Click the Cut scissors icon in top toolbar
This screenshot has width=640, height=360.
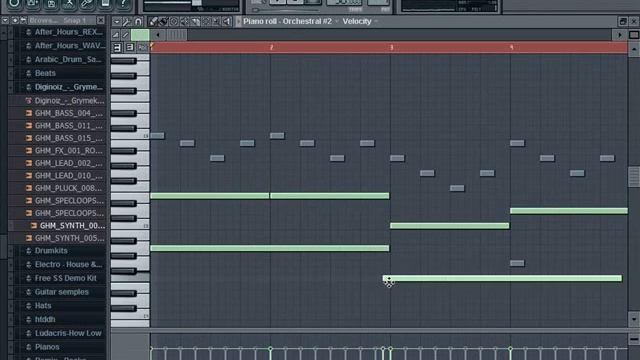(69, 4)
